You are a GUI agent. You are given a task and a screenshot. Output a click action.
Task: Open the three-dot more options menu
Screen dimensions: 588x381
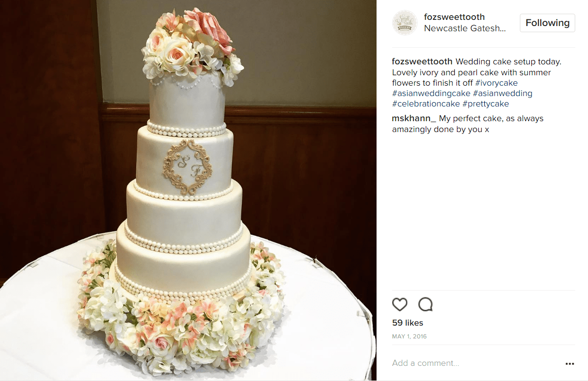click(570, 364)
